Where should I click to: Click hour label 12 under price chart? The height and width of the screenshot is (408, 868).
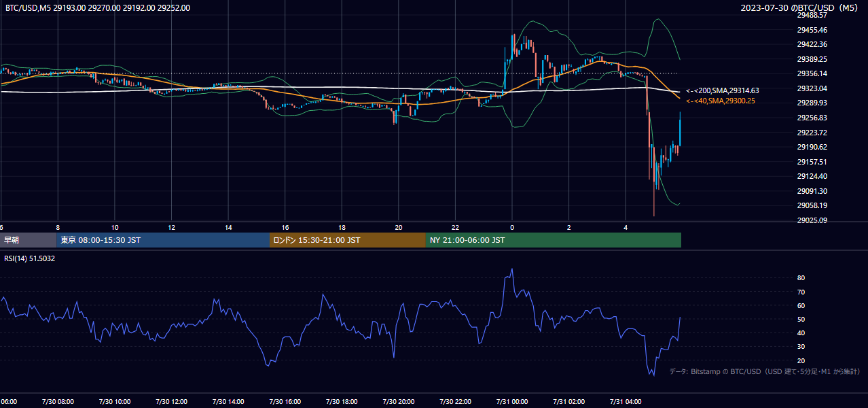(x=171, y=227)
